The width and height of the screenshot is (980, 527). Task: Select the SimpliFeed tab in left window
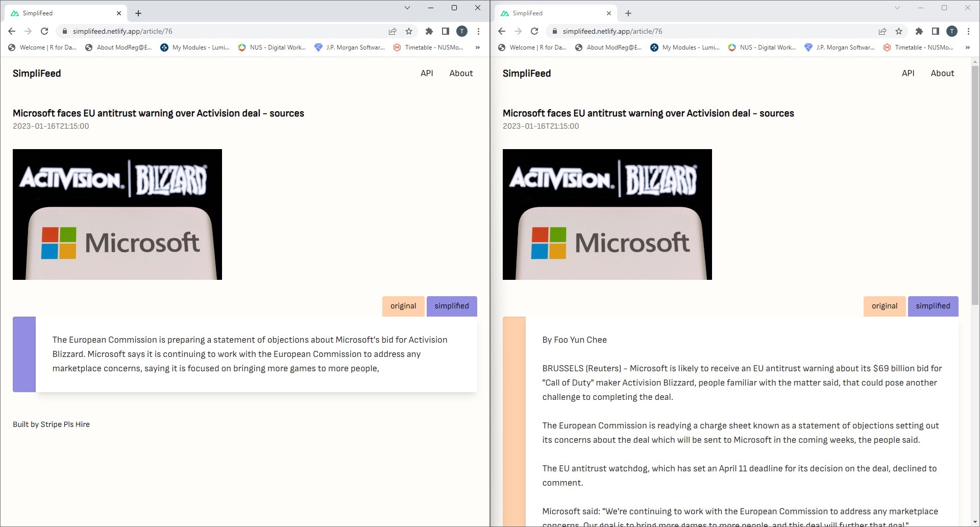click(66, 13)
